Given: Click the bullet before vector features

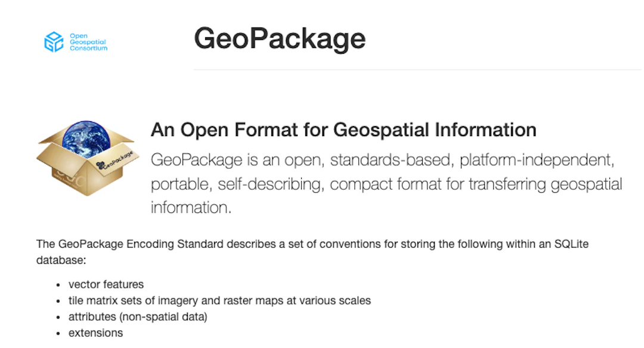Looking at the screenshot, I should [x=58, y=285].
